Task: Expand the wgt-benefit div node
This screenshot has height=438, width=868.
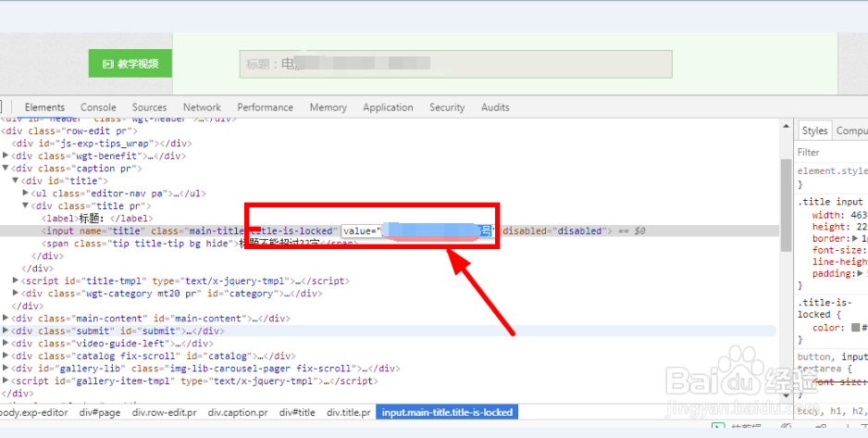Action: tap(6, 156)
